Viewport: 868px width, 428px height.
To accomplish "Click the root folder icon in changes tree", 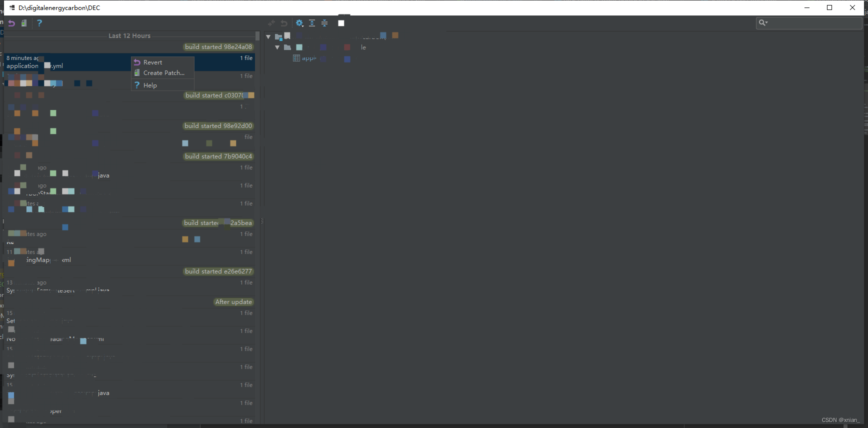I will click(278, 37).
